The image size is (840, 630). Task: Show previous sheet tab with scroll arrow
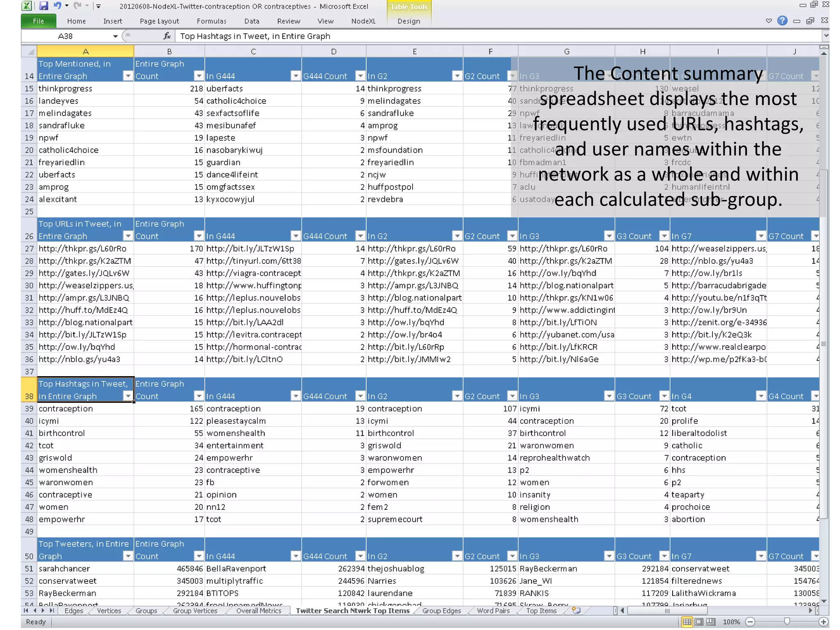(x=35, y=610)
